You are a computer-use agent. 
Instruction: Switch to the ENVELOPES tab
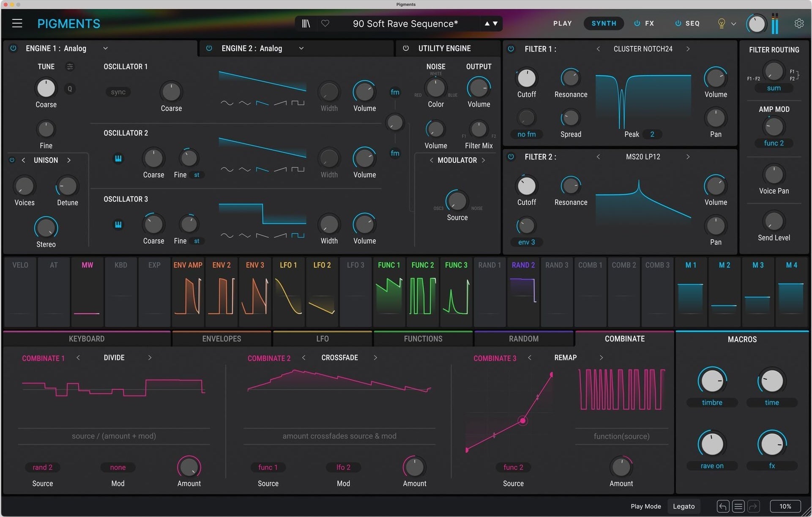pyautogui.click(x=221, y=339)
